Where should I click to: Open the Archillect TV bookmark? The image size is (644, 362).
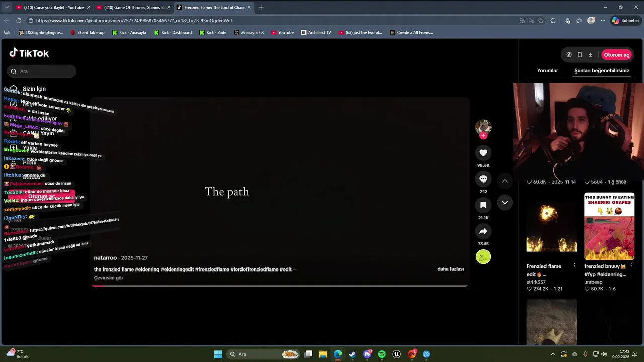pyautogui.click(x=316, y=33)
